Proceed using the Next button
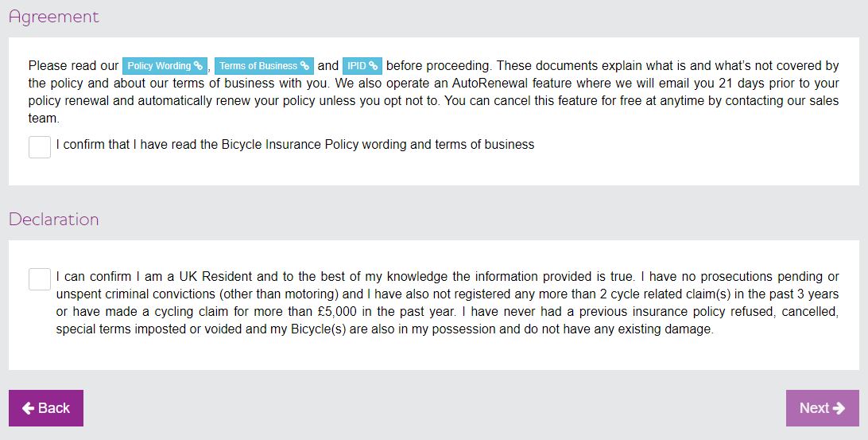Viewport: 868px width, 440px height. click(822, 408)
